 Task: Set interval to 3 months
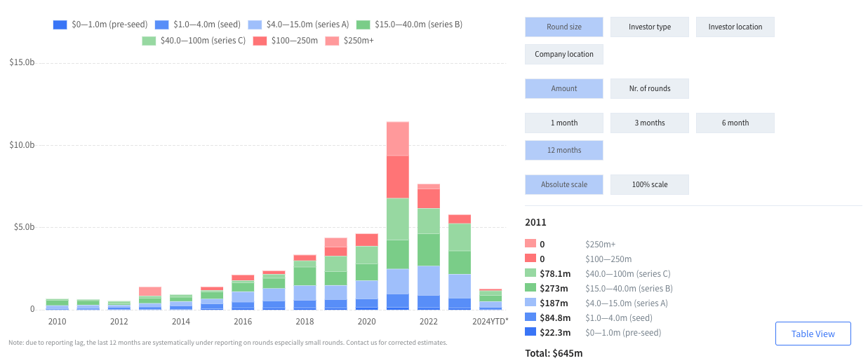649,123
